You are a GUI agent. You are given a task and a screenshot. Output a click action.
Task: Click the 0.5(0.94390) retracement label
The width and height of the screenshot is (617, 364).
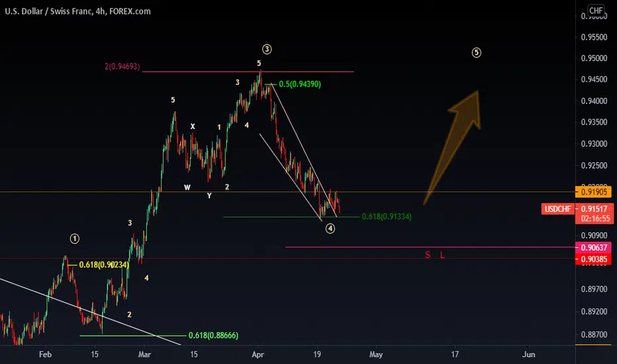click(x=300, y=84)
